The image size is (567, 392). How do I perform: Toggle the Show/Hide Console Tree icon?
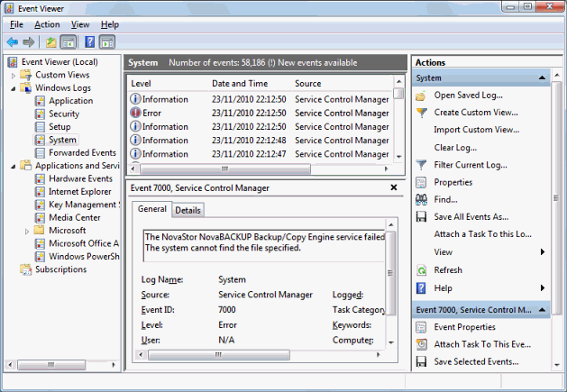click(69, 42)
